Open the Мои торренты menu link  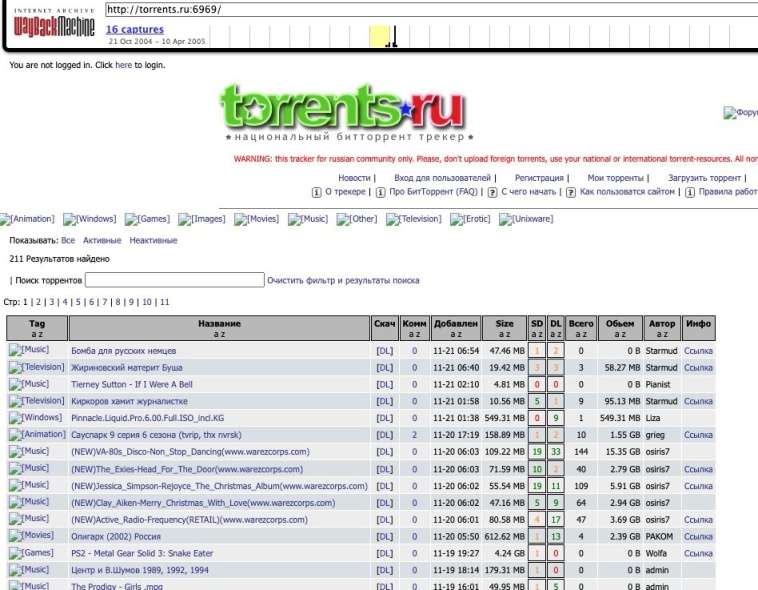(x=615, y=178)
